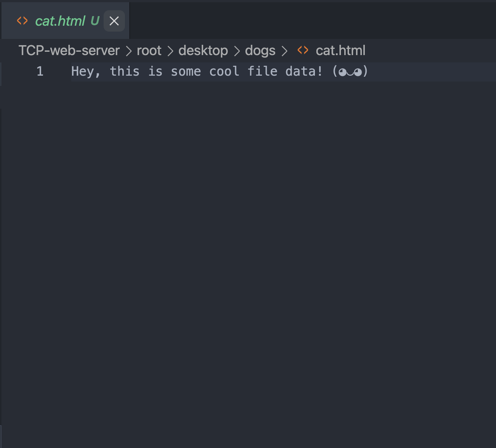This screenshot has height=448, width=496.
Task: Expand the chevron after root
Action: 170,51
